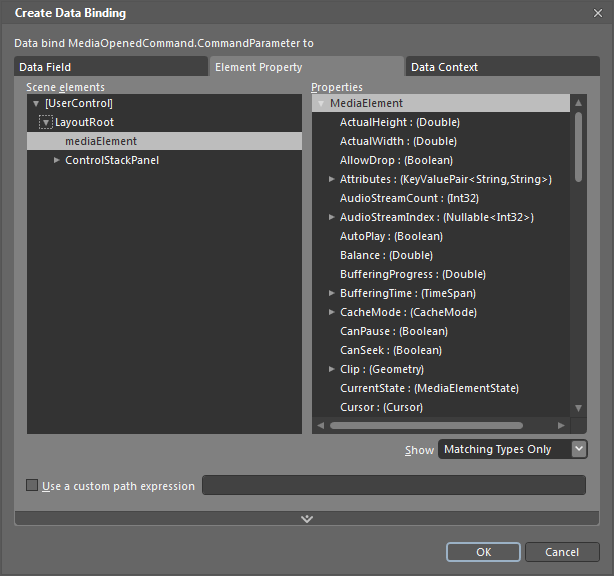614x576 pixels.
Task: Expand the BufferingTime property arrow
Action: (x=332, y=293)
